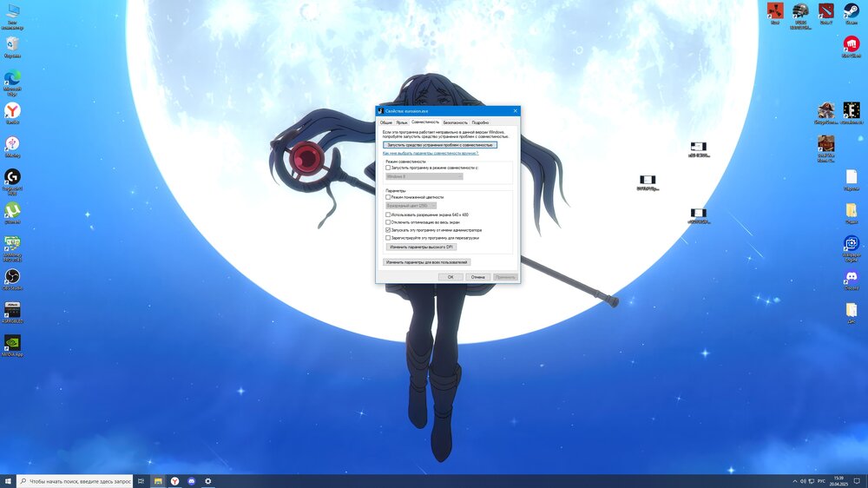Viewport: 868px width, 488px height.
Task: Launch OBS Studio from desktop
Action: [x=12, y=277]
